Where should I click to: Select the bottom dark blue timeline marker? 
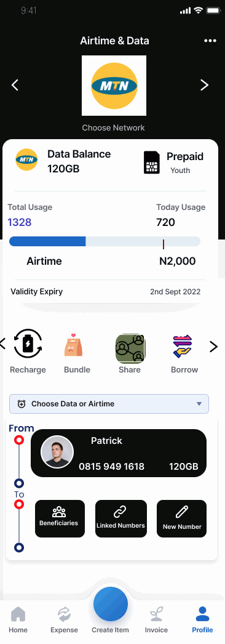click(19, 547)
